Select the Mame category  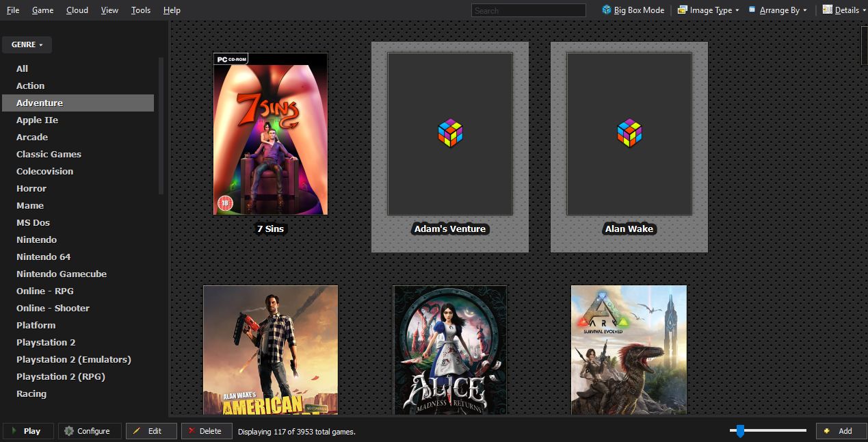[x=78, y=205]
